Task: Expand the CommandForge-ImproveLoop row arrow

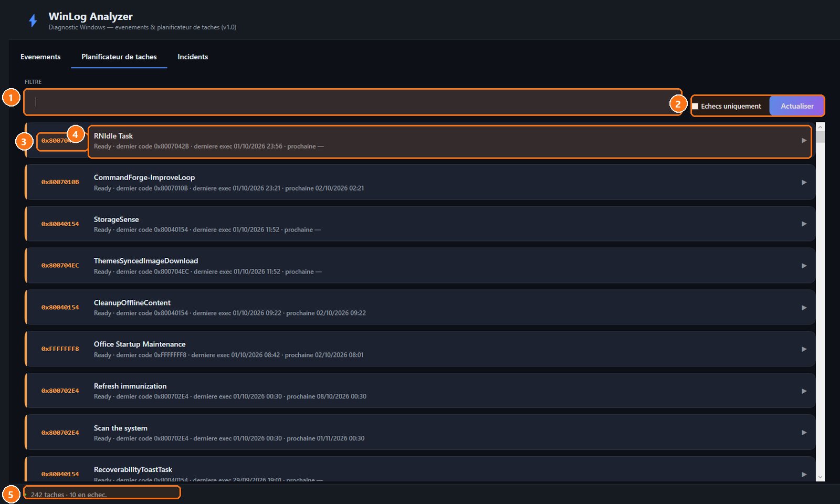Action: (x=804, y=182)
